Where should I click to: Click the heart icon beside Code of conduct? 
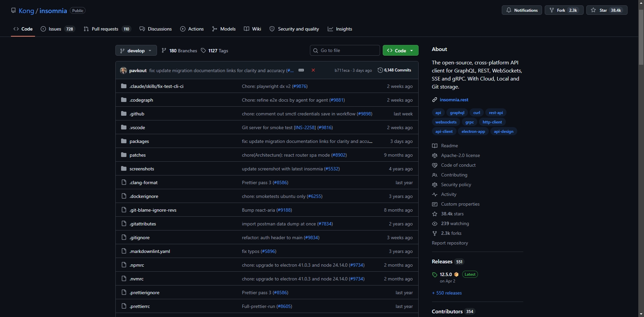pos(435,165)
